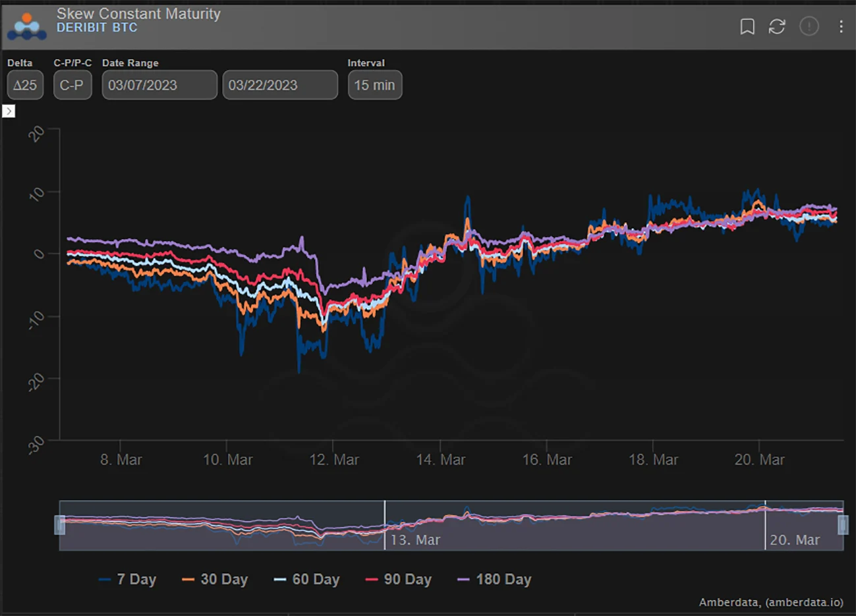Open the info alert circle icon

tap(809, 26)
